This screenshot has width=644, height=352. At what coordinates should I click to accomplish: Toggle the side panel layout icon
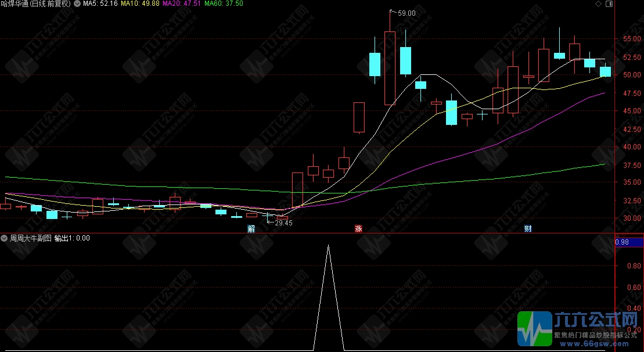609,3
